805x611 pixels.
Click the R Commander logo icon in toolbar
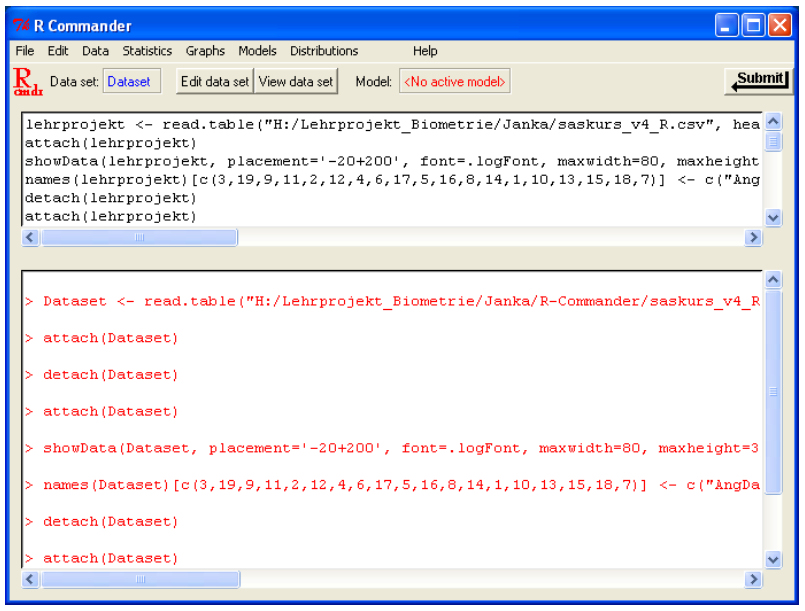pyautogui.click(x=27, y=82)
